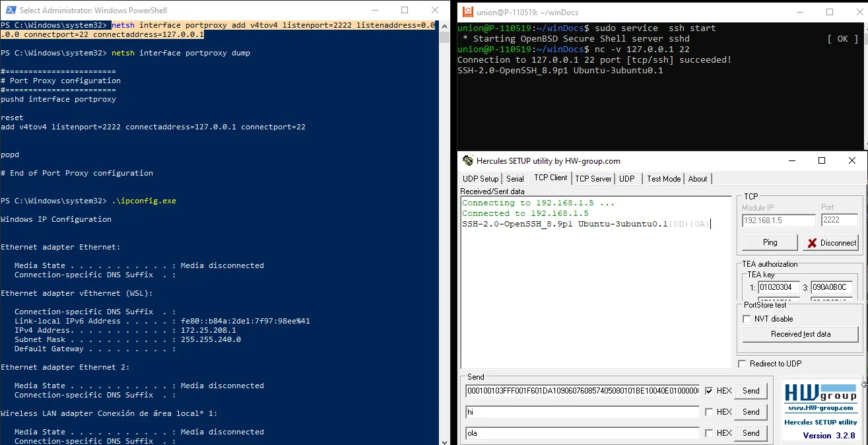
Task: Click the Ping button
Action: (x=770, y=242)
